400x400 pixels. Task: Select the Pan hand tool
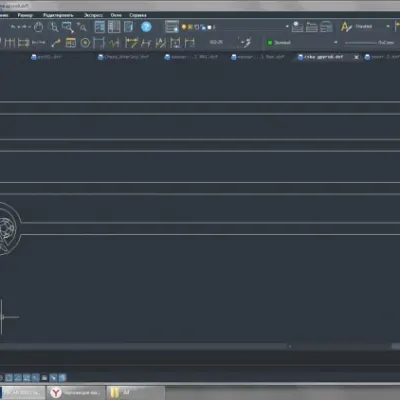39,27
